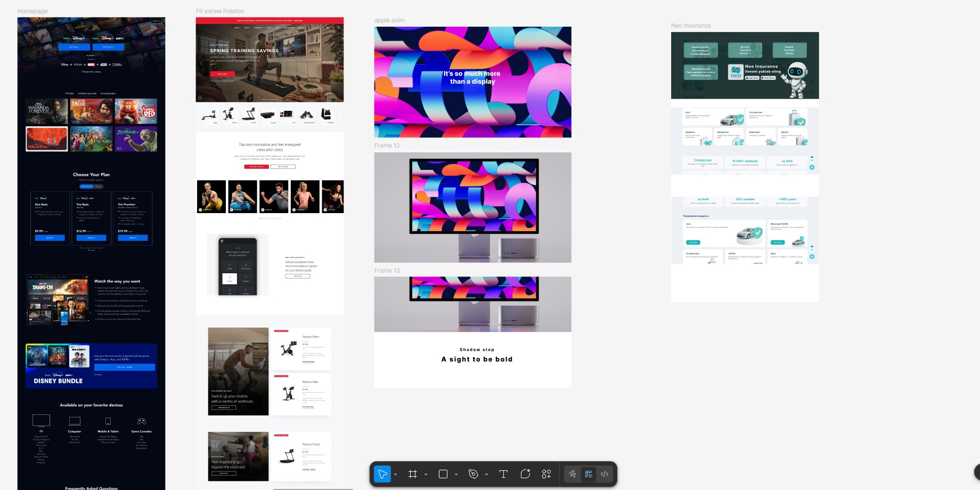Select the Neo insurance frame label
This screenshot has height=490, width=980.
[x=691, y=26]
